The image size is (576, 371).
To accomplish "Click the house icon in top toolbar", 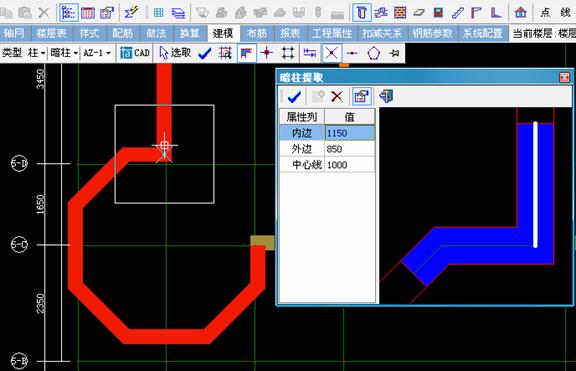I will 520,12.
